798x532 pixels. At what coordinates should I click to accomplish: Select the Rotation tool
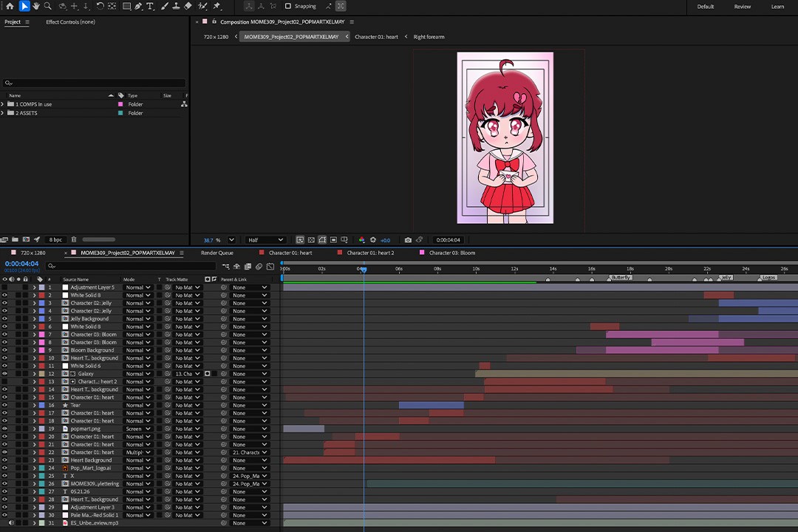click(x=100, y=6)
